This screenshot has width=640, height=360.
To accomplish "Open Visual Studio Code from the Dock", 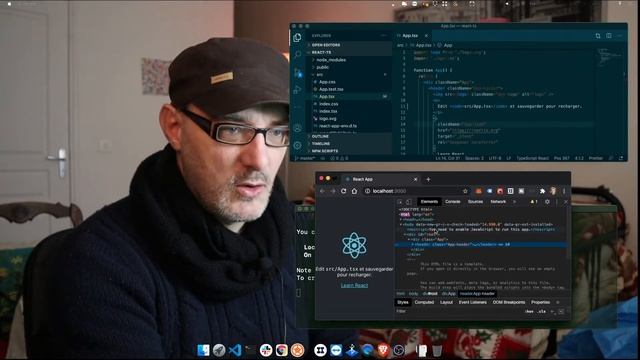I will point(235,350).
